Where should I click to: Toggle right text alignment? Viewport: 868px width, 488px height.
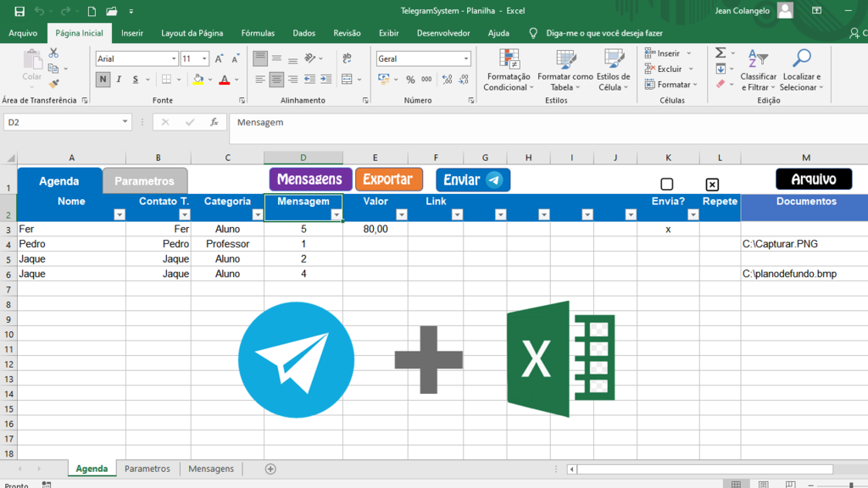(x=292, y=80)
